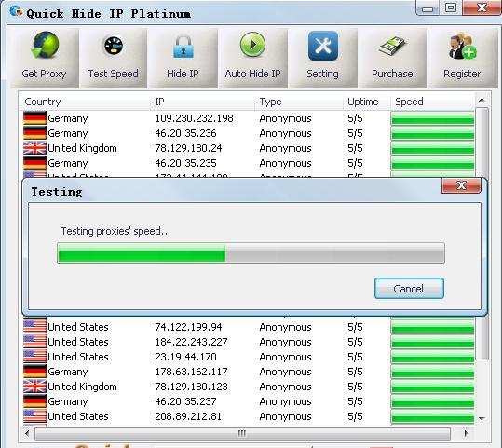Image resolution: width=502 pixels, height=448 pixels.
Task: Select proxy 46.20.35.235
Action: pyautogui.click(x=248, y=163)
